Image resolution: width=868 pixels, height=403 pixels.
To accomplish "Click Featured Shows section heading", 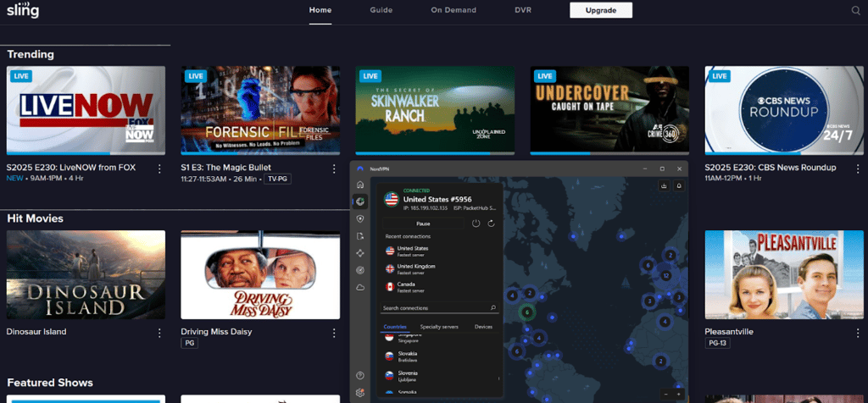I will point(50,383).
